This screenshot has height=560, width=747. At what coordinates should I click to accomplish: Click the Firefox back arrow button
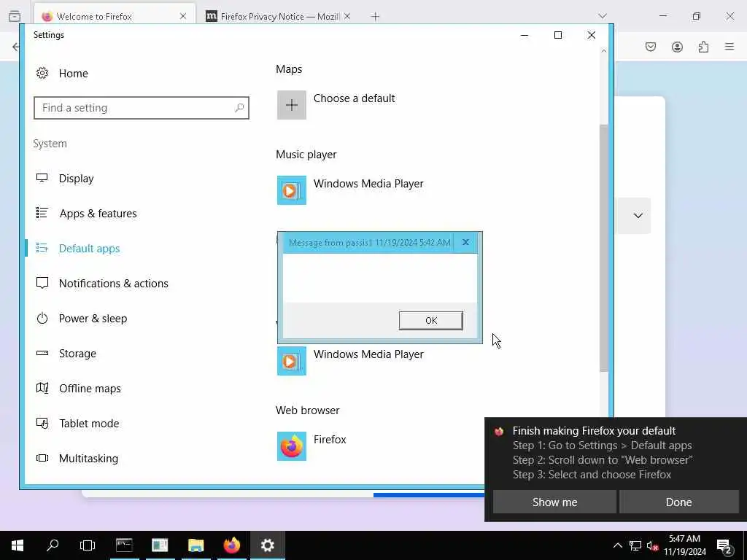point(15,47)
